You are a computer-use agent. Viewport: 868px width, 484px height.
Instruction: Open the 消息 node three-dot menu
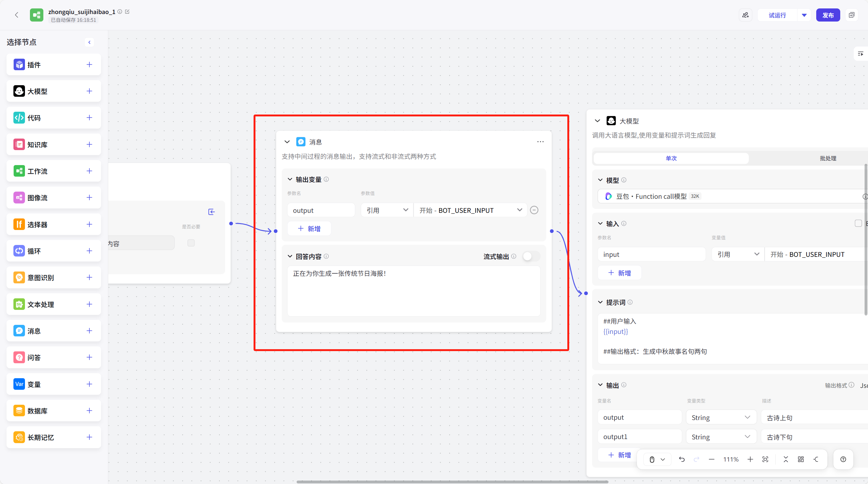pos(541,142)
